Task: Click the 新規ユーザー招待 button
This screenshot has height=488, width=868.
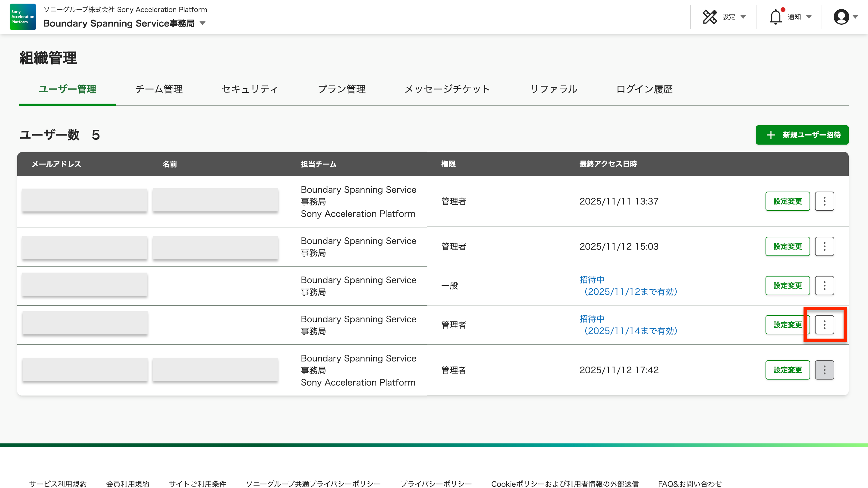Action: tap(802, 135)
